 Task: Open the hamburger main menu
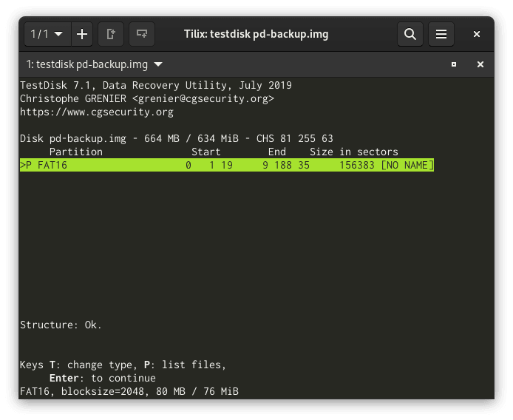coord(441,34)
